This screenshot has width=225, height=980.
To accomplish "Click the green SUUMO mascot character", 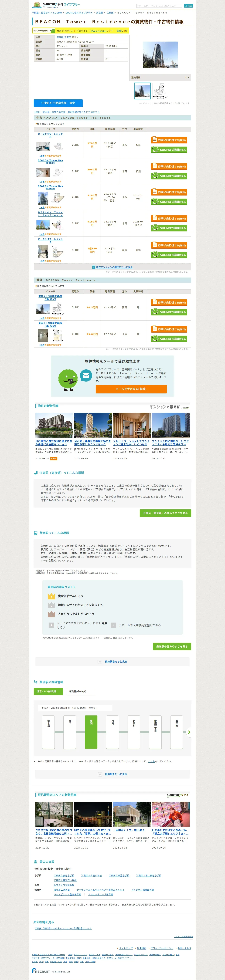I will point(68,380).
